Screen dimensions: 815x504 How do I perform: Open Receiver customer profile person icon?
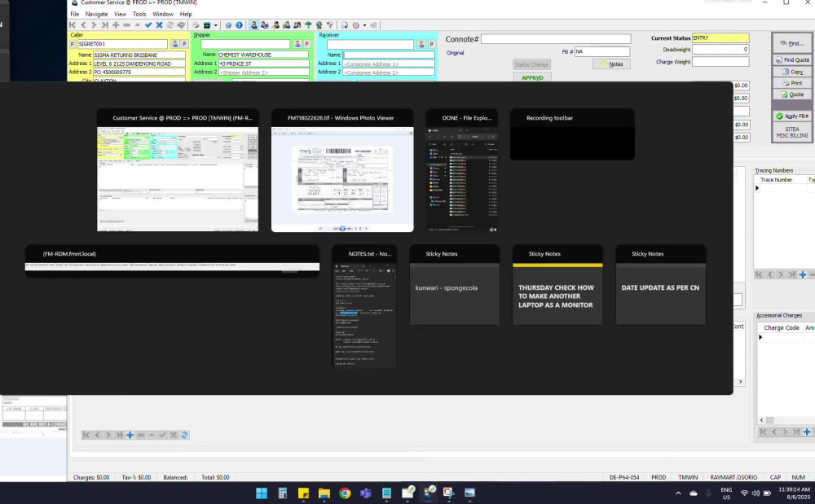[421, 44]
